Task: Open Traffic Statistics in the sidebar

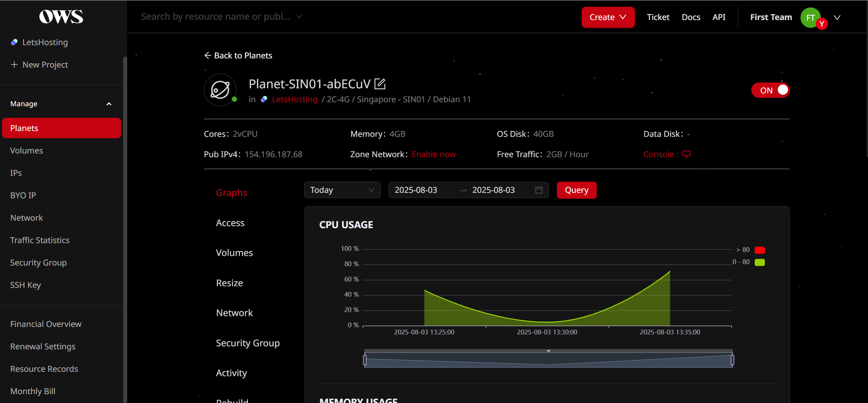Action: pyautogui.click(x=40, y=240)
